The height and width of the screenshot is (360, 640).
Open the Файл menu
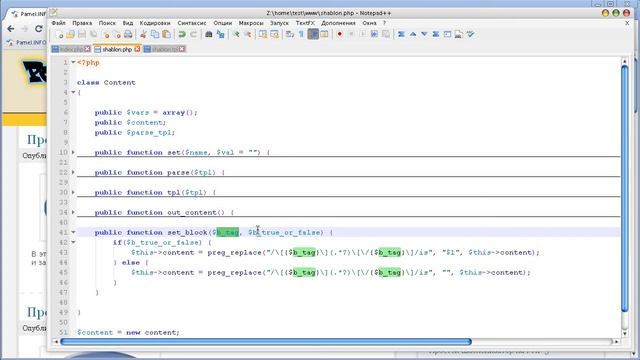[59, 23]
